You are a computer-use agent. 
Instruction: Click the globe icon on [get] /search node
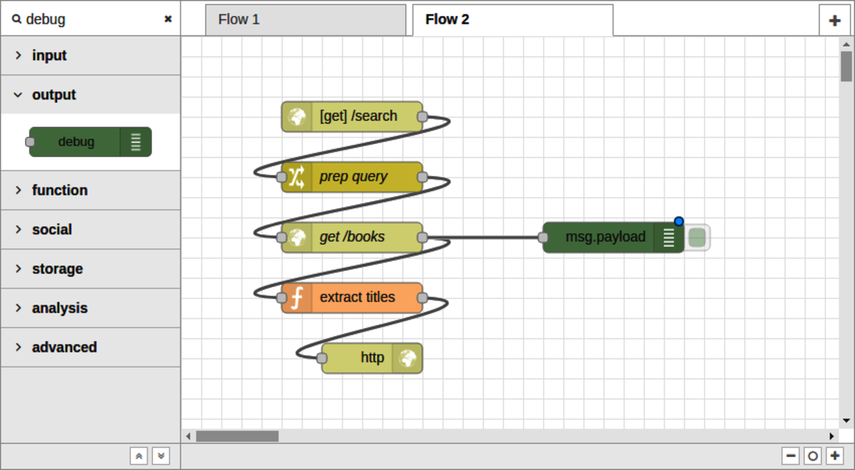pos(296,117)
